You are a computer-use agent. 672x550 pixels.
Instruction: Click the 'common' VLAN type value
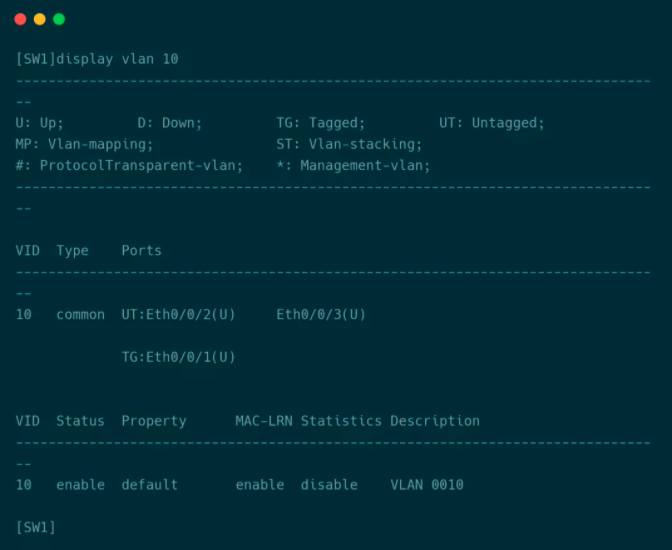tap(80, 314)
